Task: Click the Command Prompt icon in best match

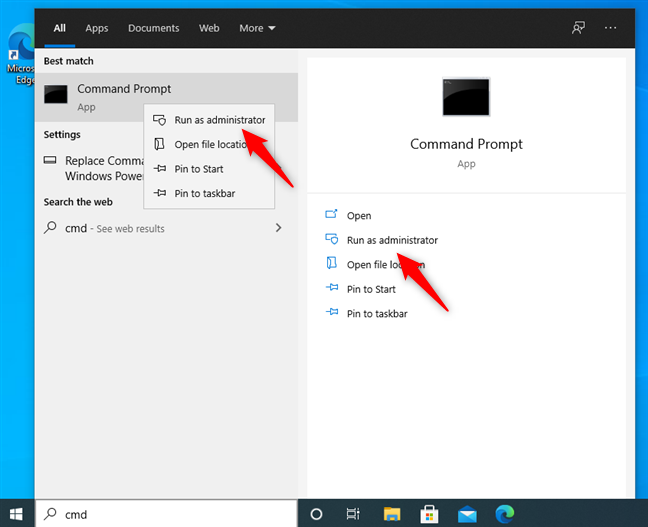Action: tap(56, 94)
